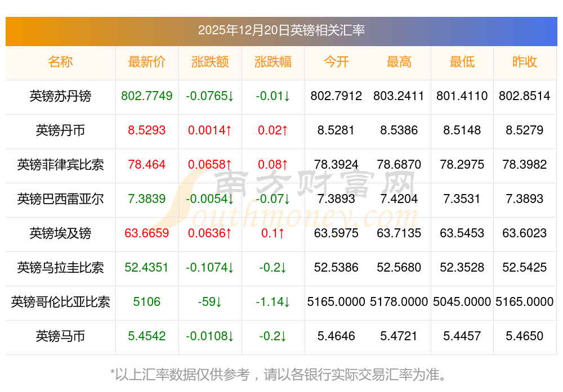Click high value 7.4204
Image resolution: width=563 pixels, height=392 pixels.
[399, 199]
